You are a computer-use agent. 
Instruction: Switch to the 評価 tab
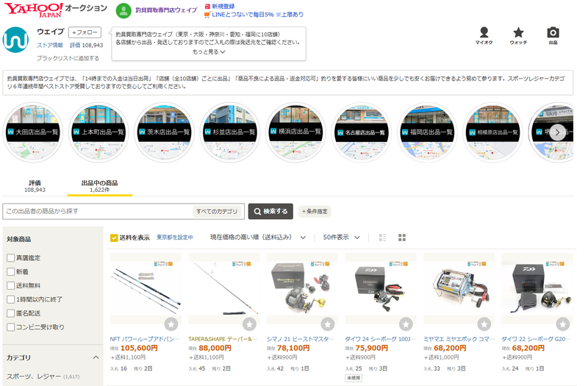[x=35, y=186]
